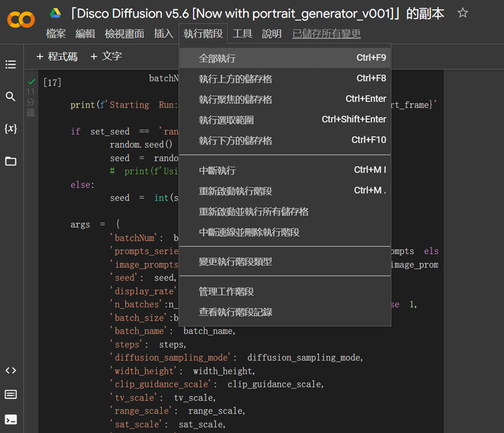
Task: Click the 'width_height' code line
Action: 183,371
